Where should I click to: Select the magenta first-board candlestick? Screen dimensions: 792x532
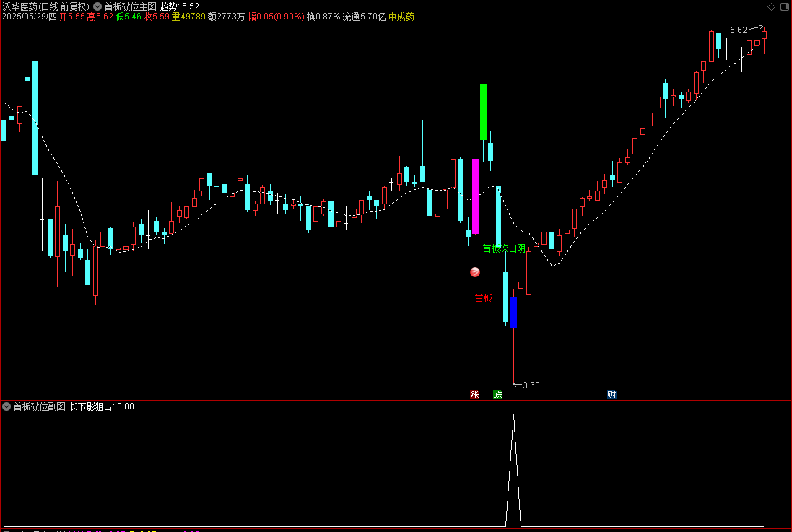pos(475,196)
